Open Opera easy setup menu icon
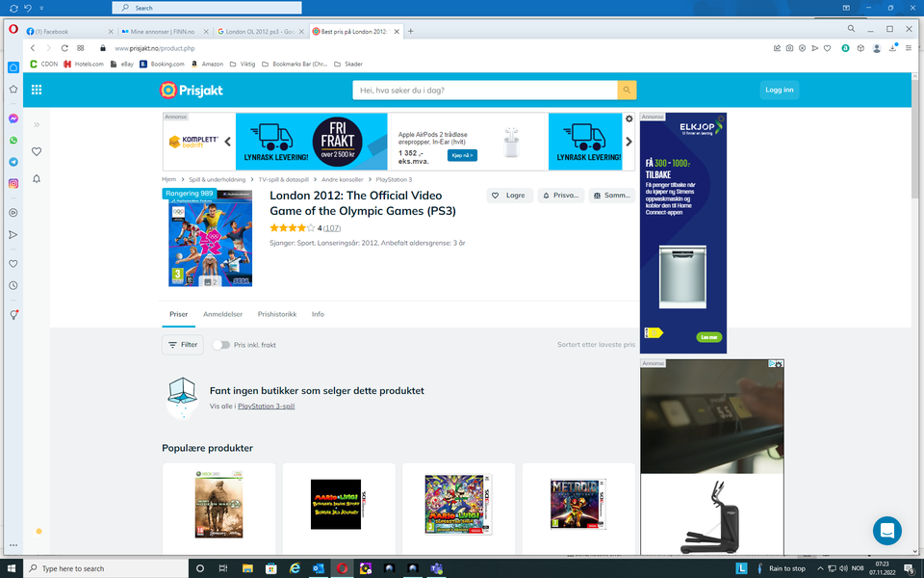The height and width of the screenshot is (578, 924). pyautogui.click(x=908, y=48)
